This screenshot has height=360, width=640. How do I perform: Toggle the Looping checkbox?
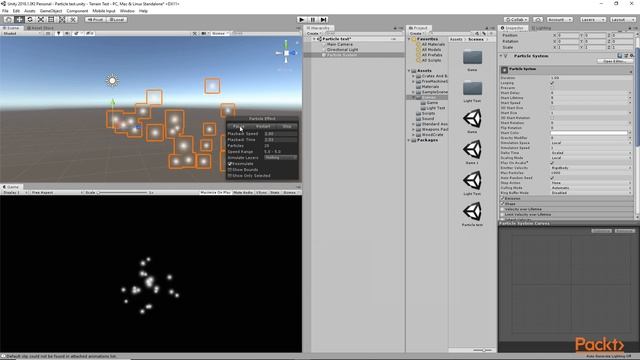(552, 83)
